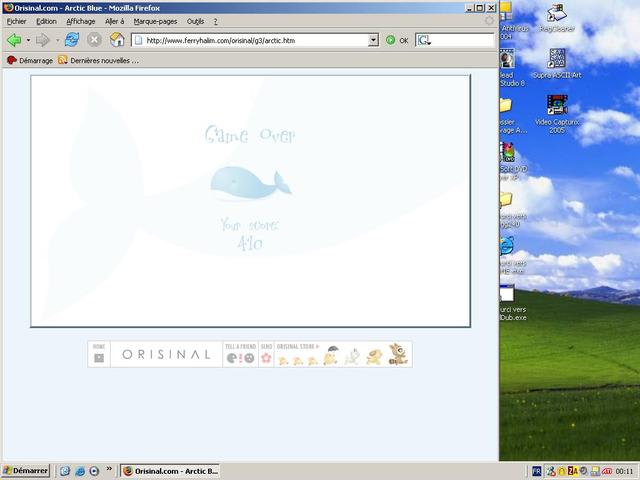Go to the home page via house icon
Screen dimensions: 640x480
pyautogui.click(x=117, y=40)
